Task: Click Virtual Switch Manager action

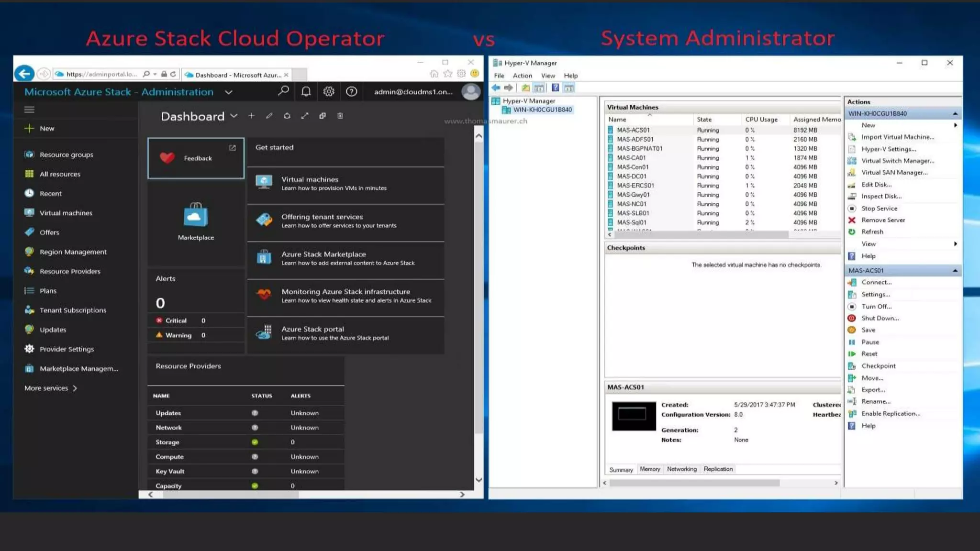Action: 897,161
